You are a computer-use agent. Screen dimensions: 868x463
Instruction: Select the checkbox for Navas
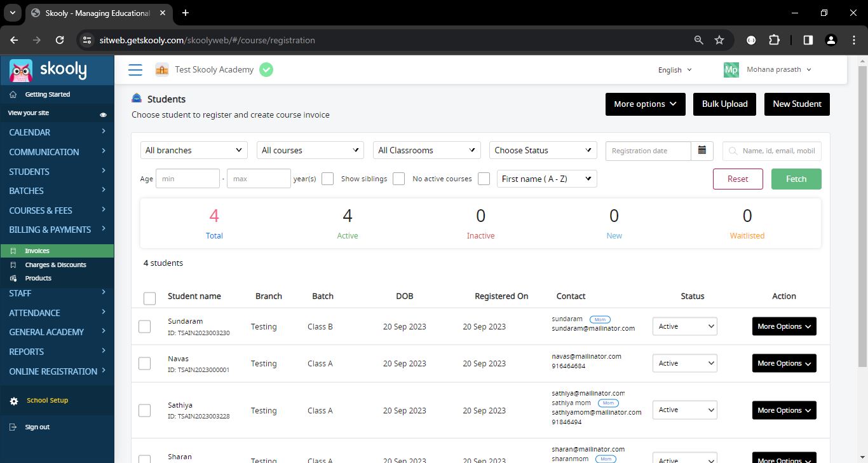click(145, 363)
